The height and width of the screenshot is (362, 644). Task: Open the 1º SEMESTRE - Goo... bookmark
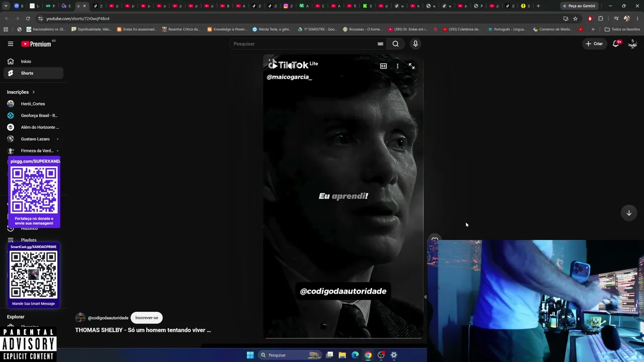317,29
